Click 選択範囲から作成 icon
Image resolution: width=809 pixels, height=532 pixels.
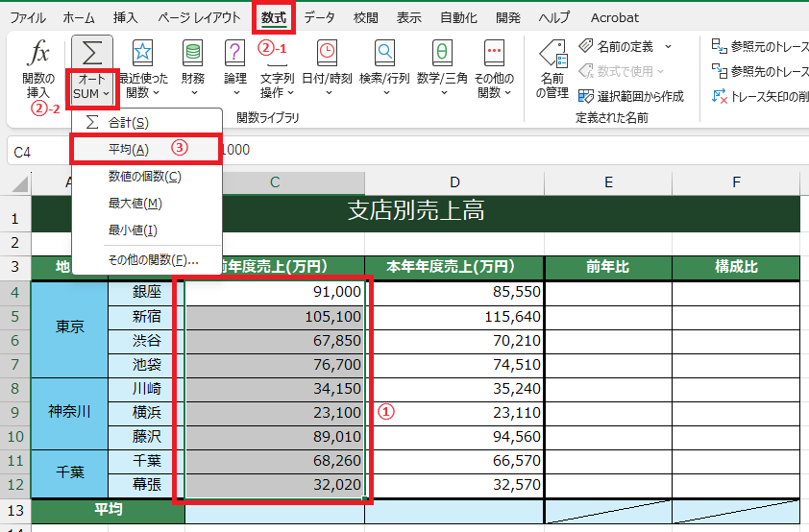[586, 96]
